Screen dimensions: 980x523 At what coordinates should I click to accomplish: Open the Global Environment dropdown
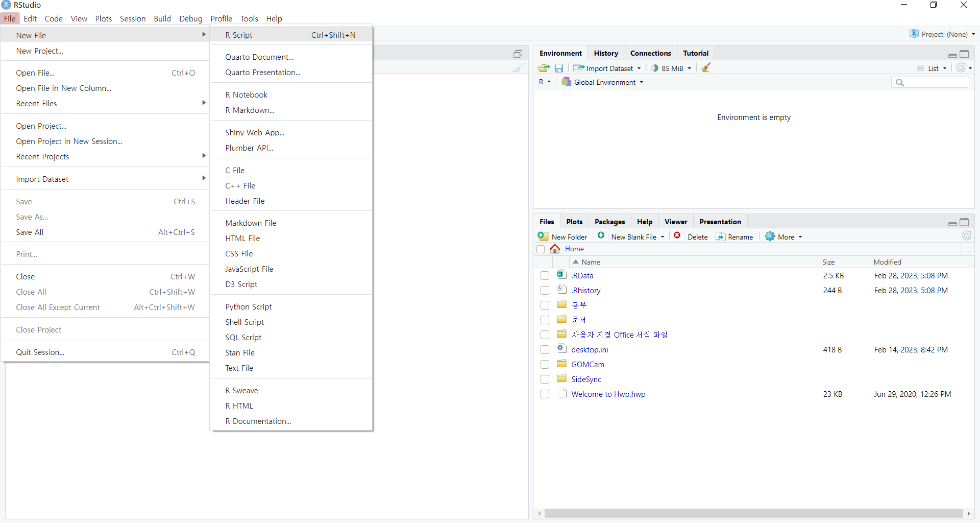602,82
